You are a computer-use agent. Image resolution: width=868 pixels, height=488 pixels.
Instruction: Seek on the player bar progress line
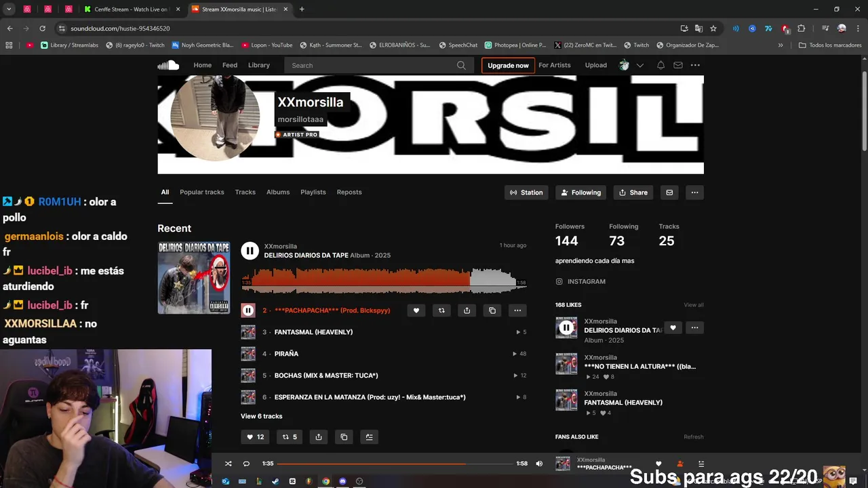pos(395,464)
